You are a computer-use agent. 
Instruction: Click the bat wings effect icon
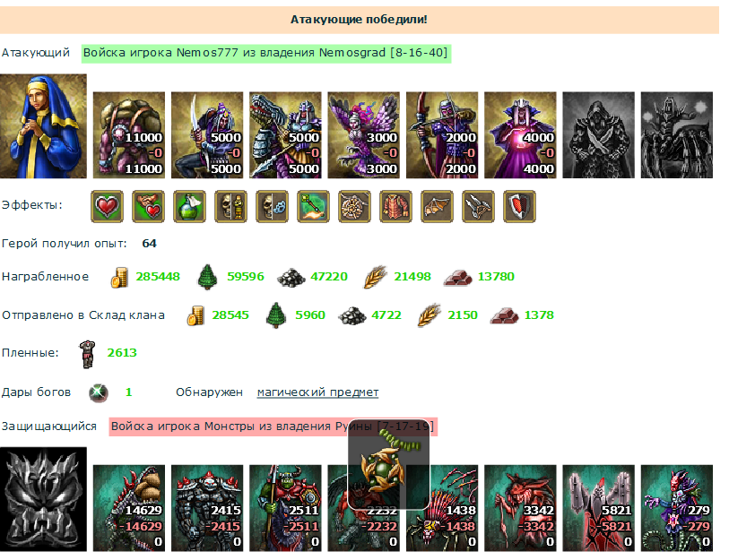(x=437, y=206)
